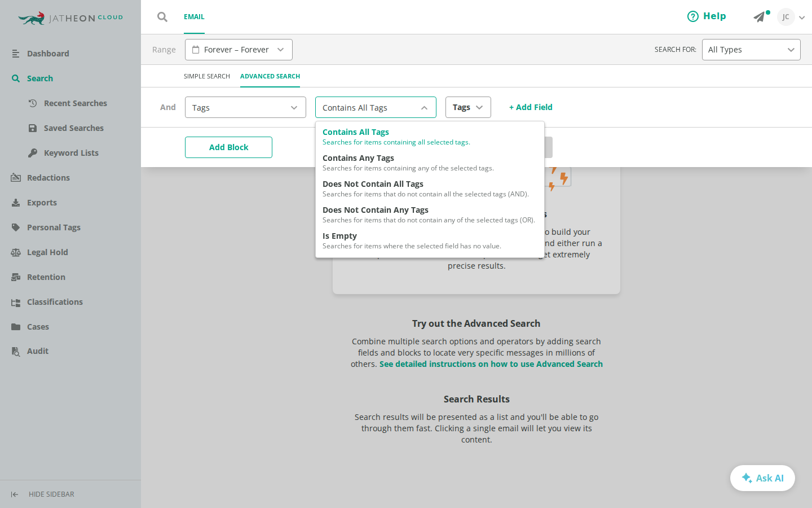This screenshot has width=812, height=508.
Task: Click the JC user avatar
Action: [785, 17]
